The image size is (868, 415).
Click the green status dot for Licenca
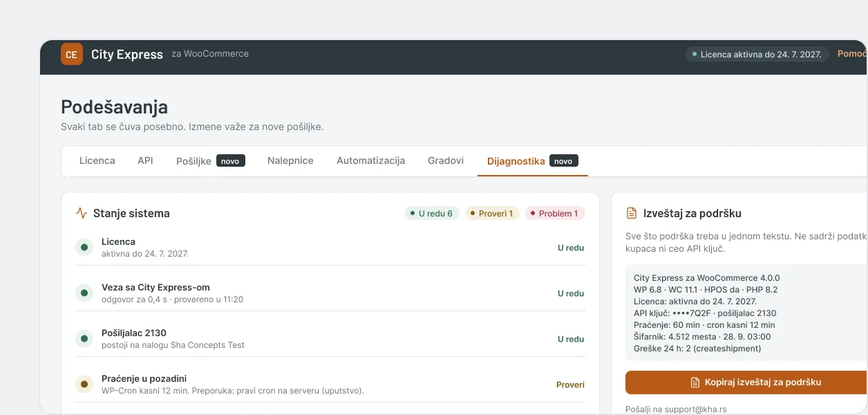(84, 247)
